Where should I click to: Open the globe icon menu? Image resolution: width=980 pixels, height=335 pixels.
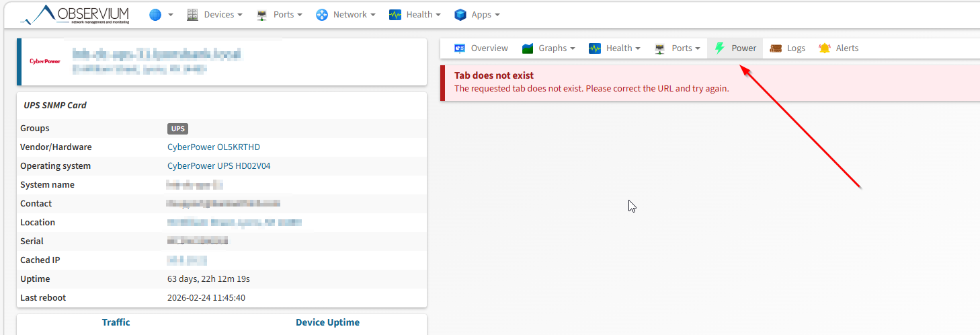tap(155, 15)
